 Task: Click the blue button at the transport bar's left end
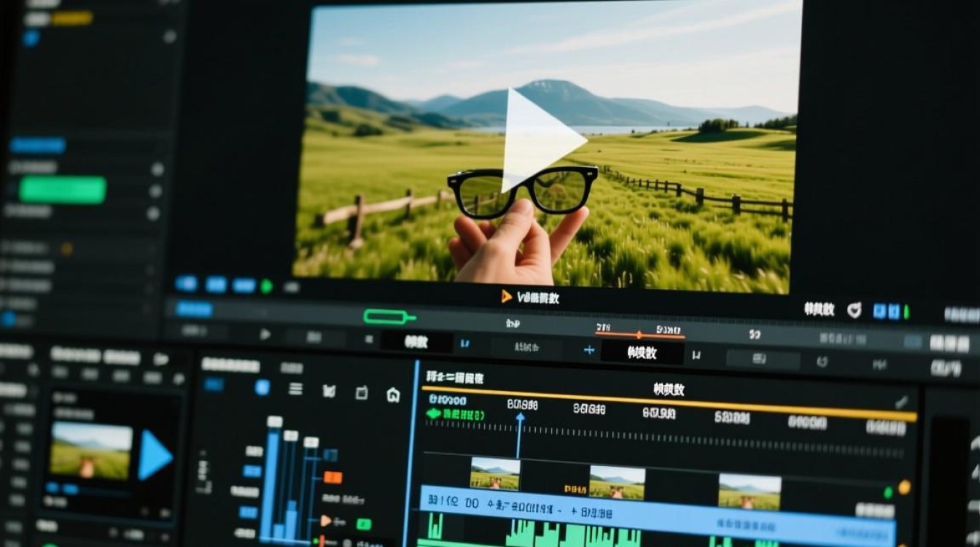click(194, 309)
